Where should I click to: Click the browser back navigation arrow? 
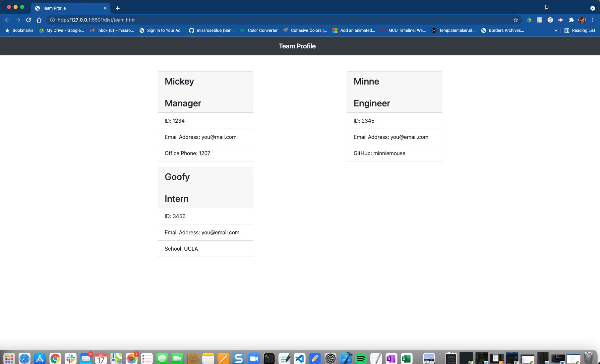click(7, 20)
